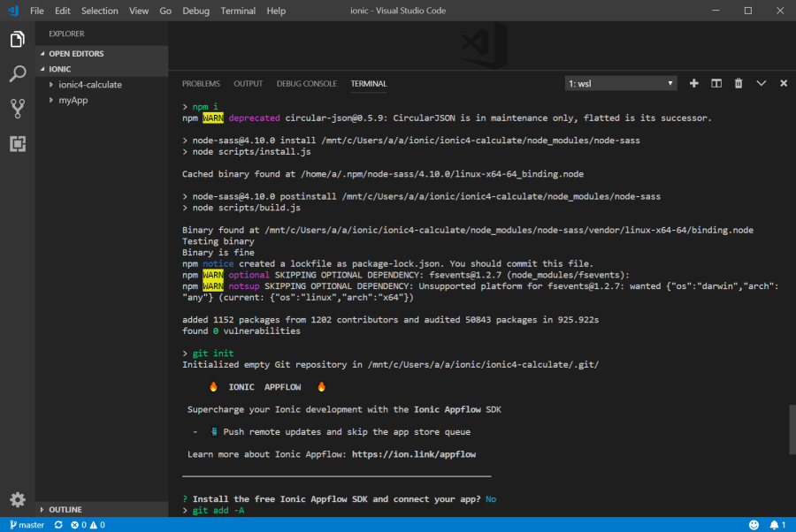796x532 pixels.
Task: Open the Terminal menu in menu bar
Action: tap(238, 11)
